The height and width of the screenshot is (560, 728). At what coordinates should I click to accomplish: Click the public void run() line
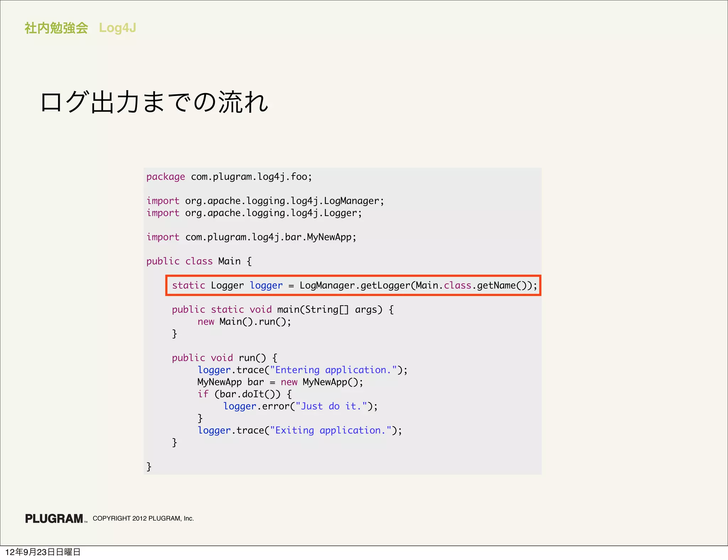[225, 358]
